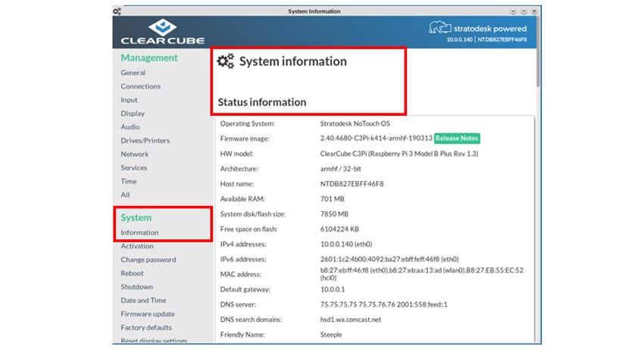644x349 pixels.
Task: Click the title bar maximize button
Action: (524, 11)
